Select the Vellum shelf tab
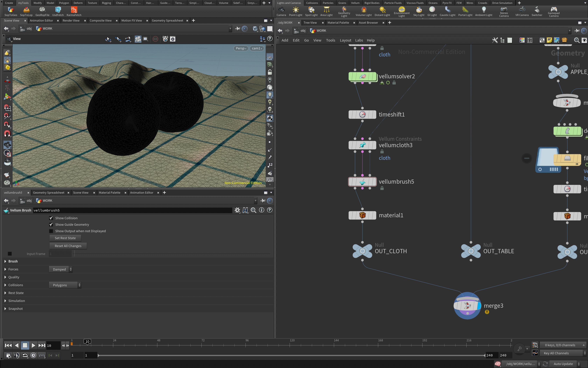This screenshot has width=588, height=368. click(x=355, y=3)
